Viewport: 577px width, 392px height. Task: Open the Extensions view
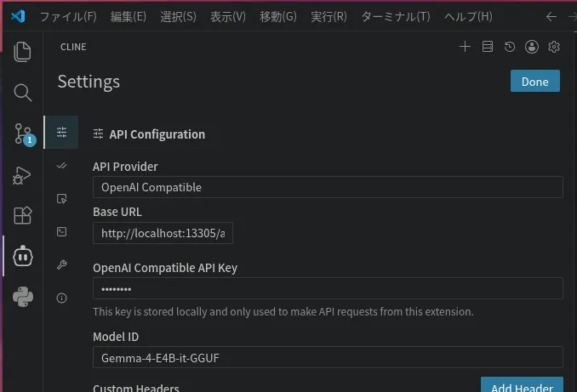22,215
